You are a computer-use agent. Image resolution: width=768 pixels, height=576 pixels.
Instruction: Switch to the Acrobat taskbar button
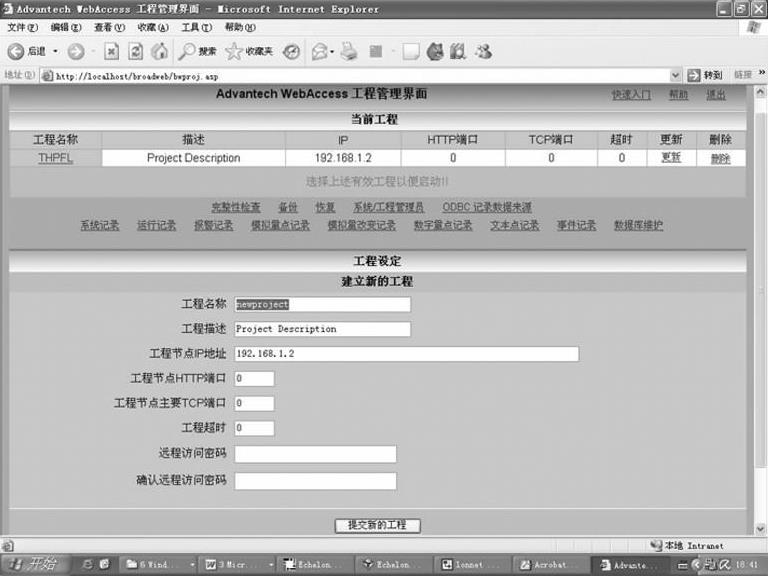[x=551, y=565]
